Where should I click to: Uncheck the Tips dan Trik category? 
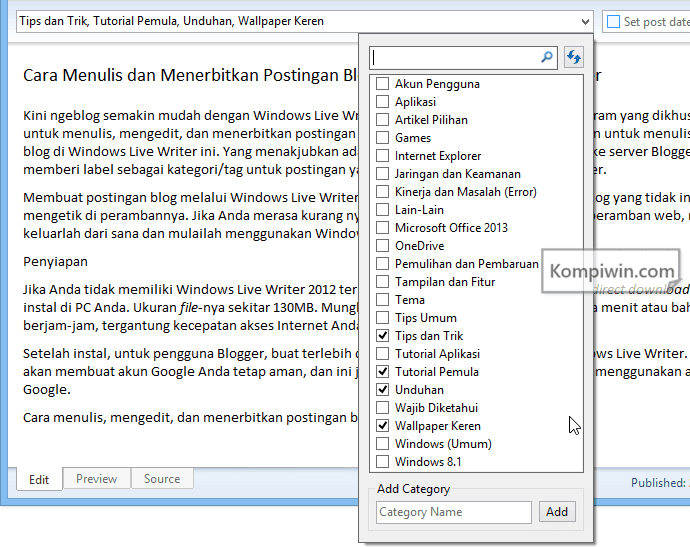pyautogui.click(x=382, y=336)
